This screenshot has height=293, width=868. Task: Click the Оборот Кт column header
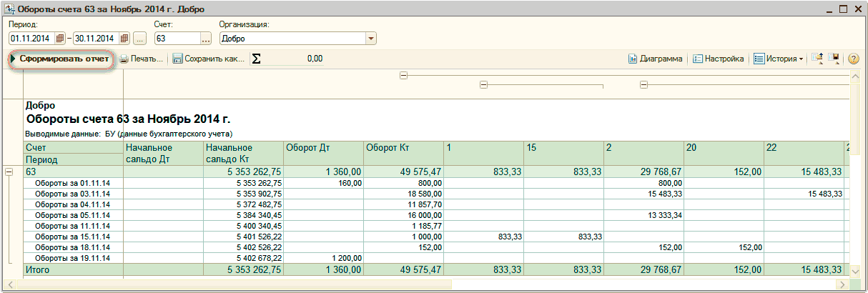404,154
